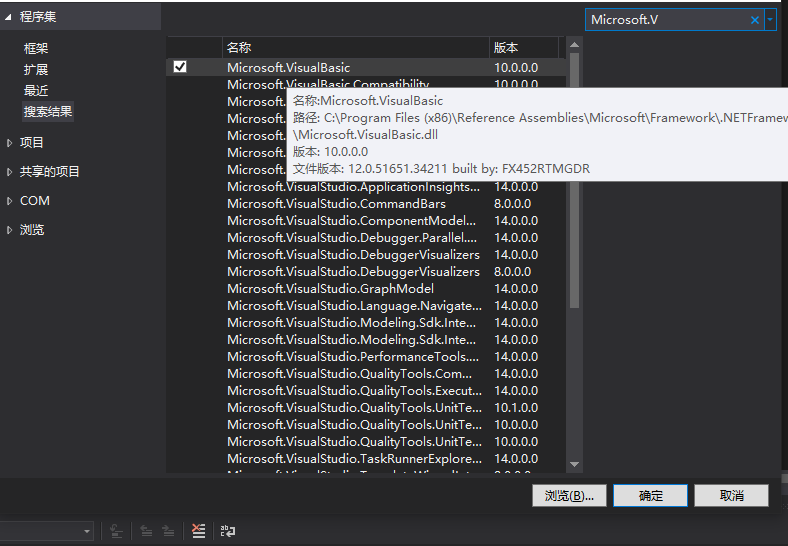Select the QualityTools.UnitTe row with version 10.1.0.0
The height and width of the screenshot is (546, 788).
[366, 408]
